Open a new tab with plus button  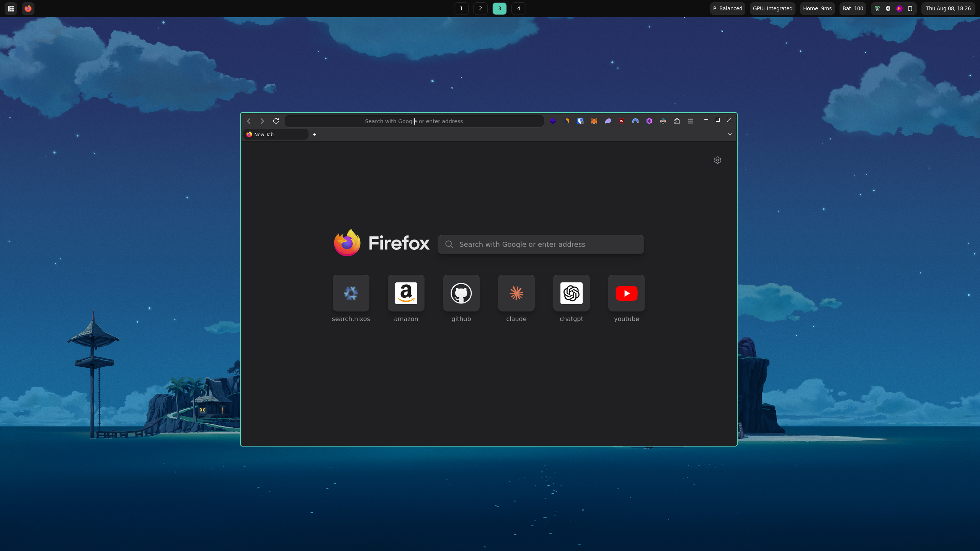(x=314, y=134)
